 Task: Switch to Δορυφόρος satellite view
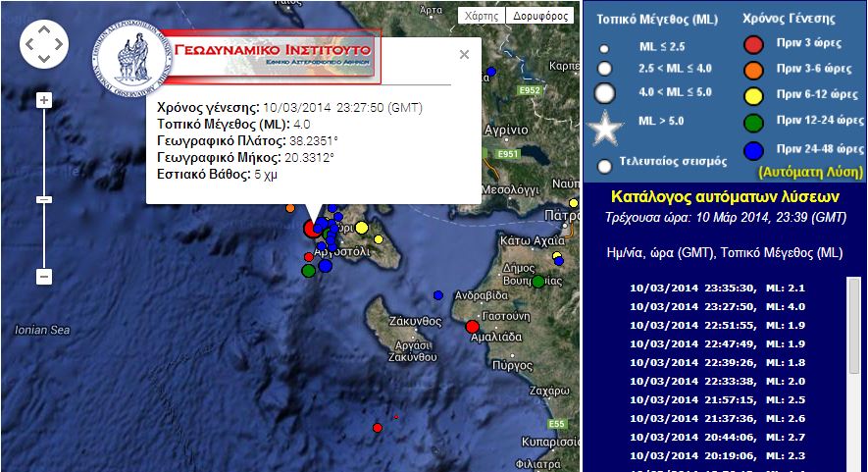[x=541, y=16]
